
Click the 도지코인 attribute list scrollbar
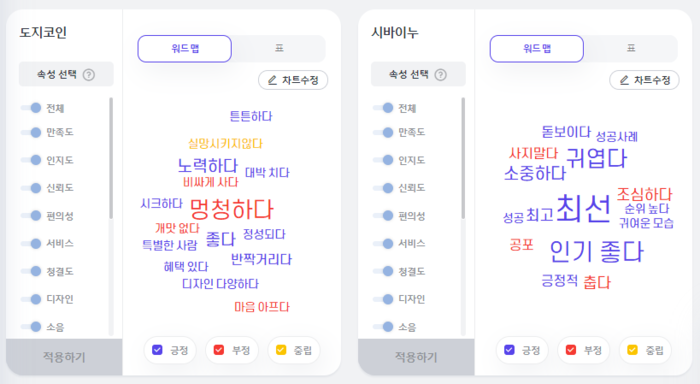coord(111,158)
